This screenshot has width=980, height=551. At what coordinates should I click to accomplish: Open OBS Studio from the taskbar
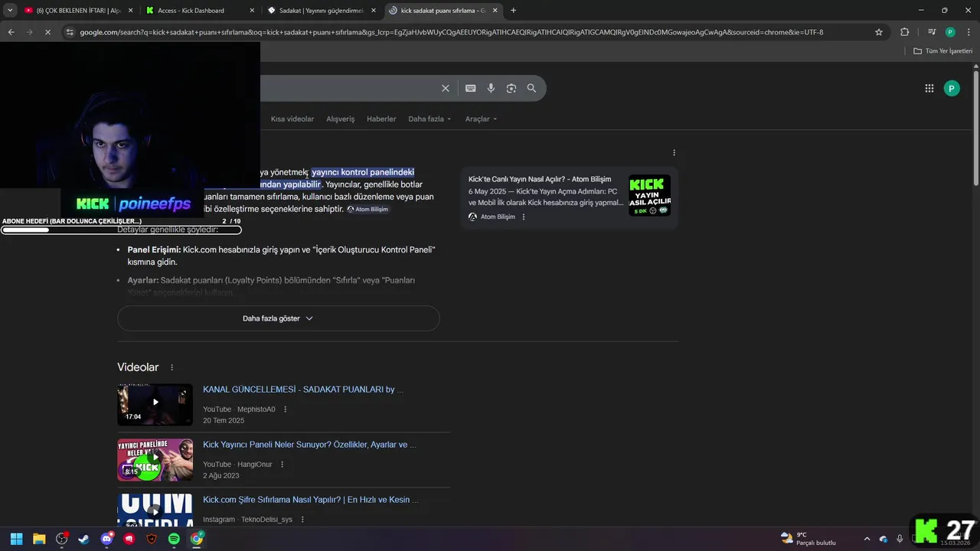[x=62, y=539]
